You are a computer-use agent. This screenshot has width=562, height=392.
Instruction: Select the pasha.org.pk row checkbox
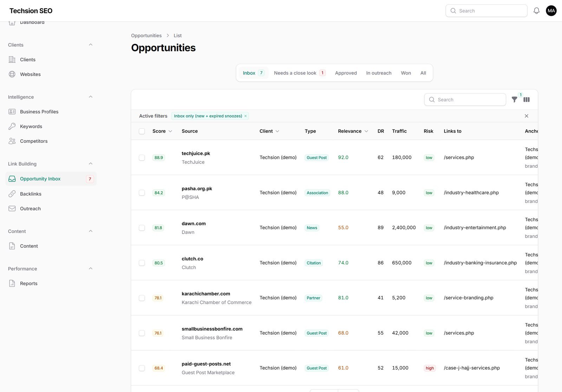[x=142, y=193]
